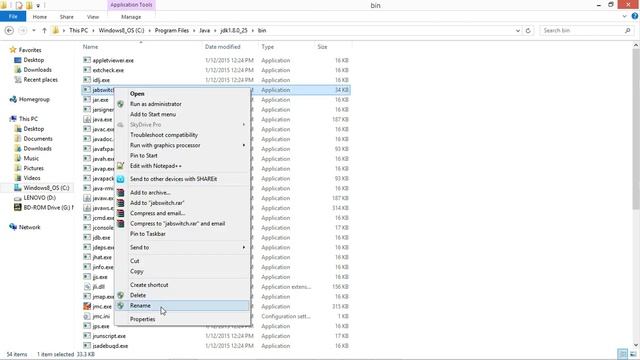
Task: Expand chevron after Program Files breadcrumb
Action: (194, 31)
